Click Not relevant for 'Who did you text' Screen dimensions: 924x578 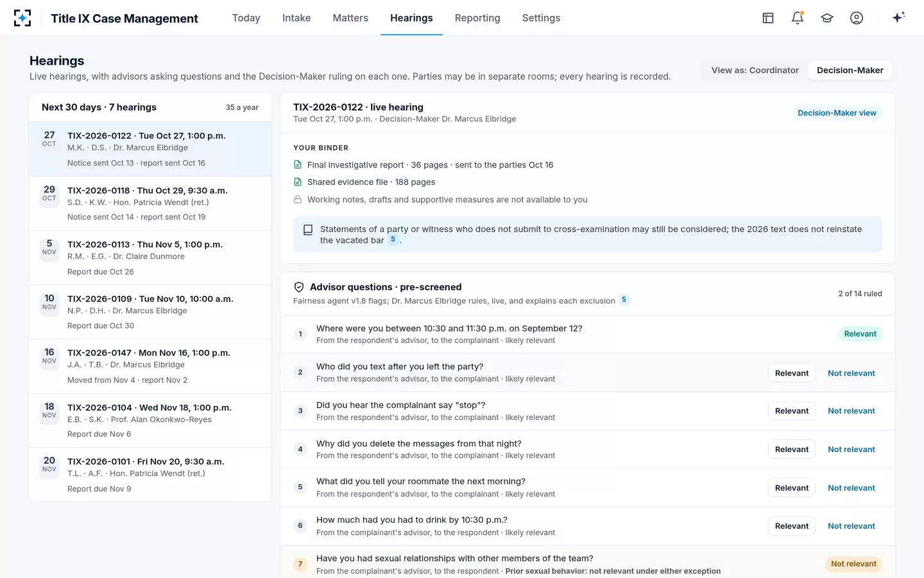point(851,373)
